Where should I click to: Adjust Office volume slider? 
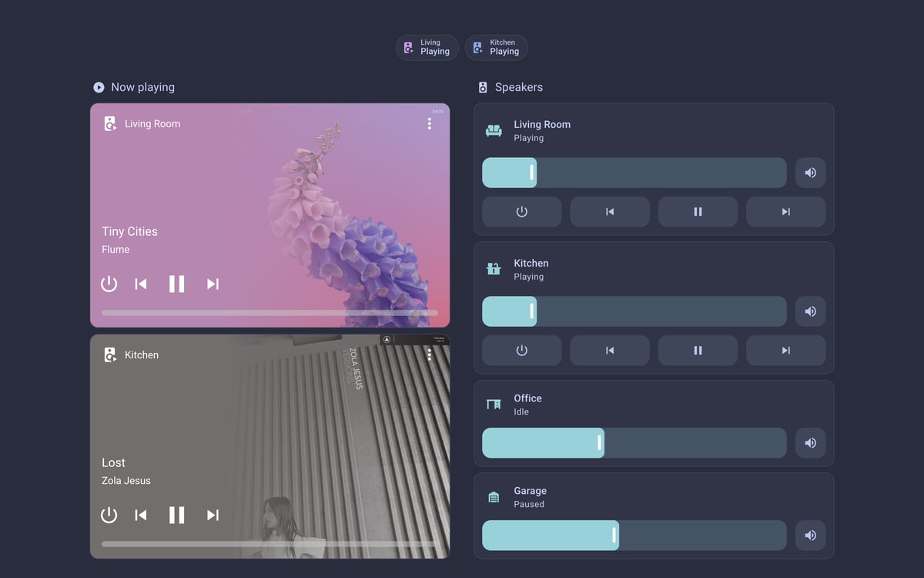[634, 443]
